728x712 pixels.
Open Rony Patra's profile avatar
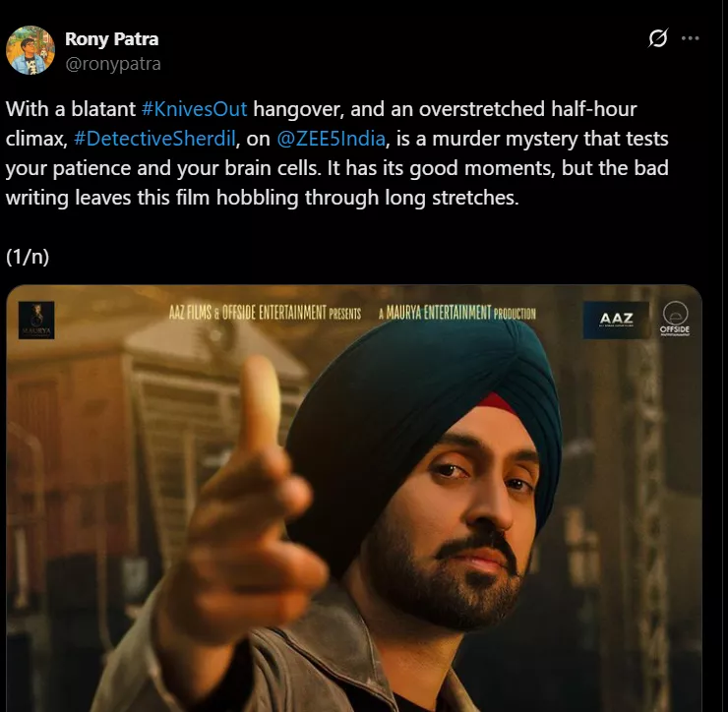click(30, 50)
